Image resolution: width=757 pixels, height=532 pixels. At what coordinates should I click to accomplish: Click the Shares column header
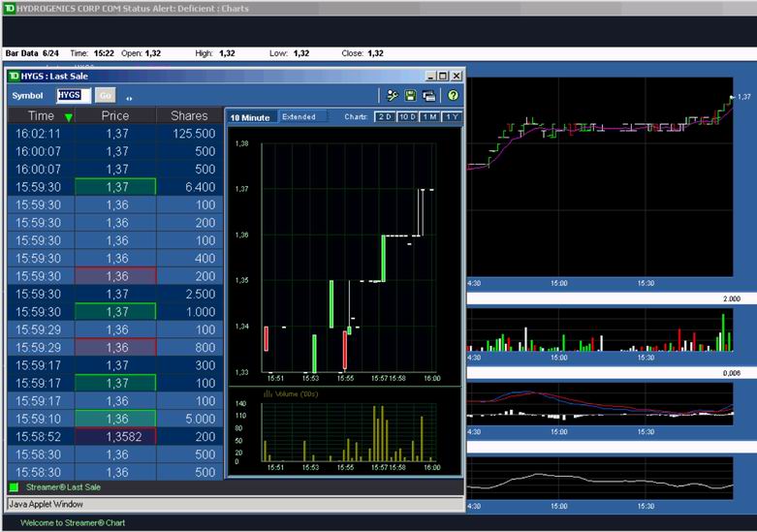click(x=189, y=116)
